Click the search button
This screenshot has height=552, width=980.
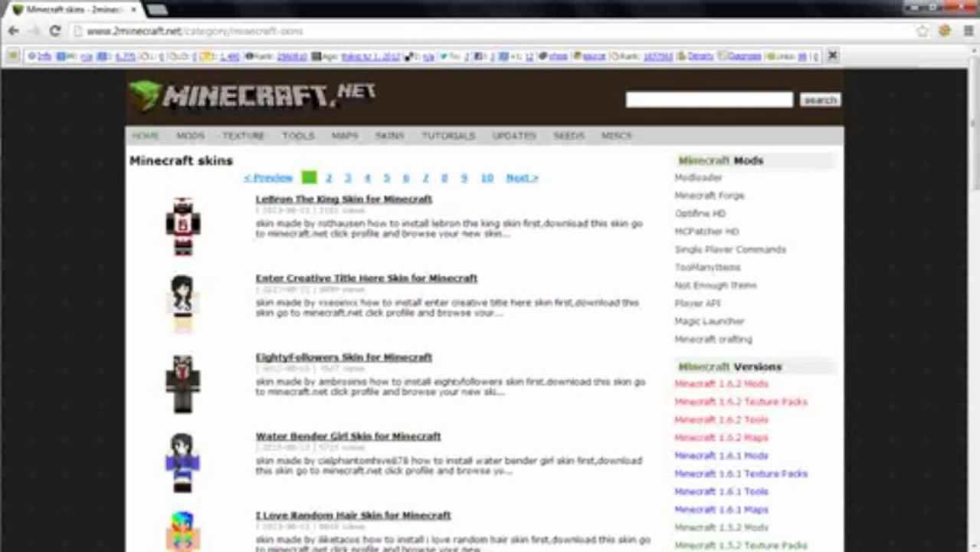pyautogui.click(x=820, y=100)
